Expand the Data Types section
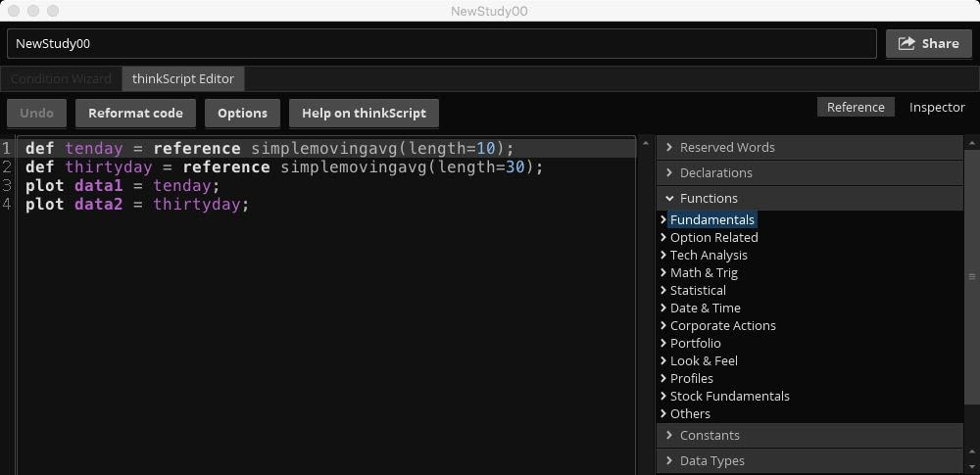Screen dimensions: 980x475 click(809, 460)
